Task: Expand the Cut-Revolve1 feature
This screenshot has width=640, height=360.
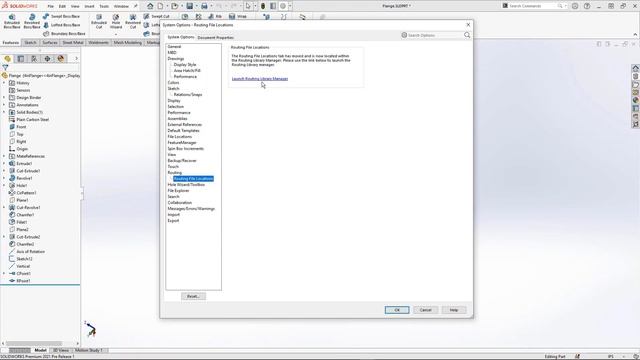Action: coord(4,208)
